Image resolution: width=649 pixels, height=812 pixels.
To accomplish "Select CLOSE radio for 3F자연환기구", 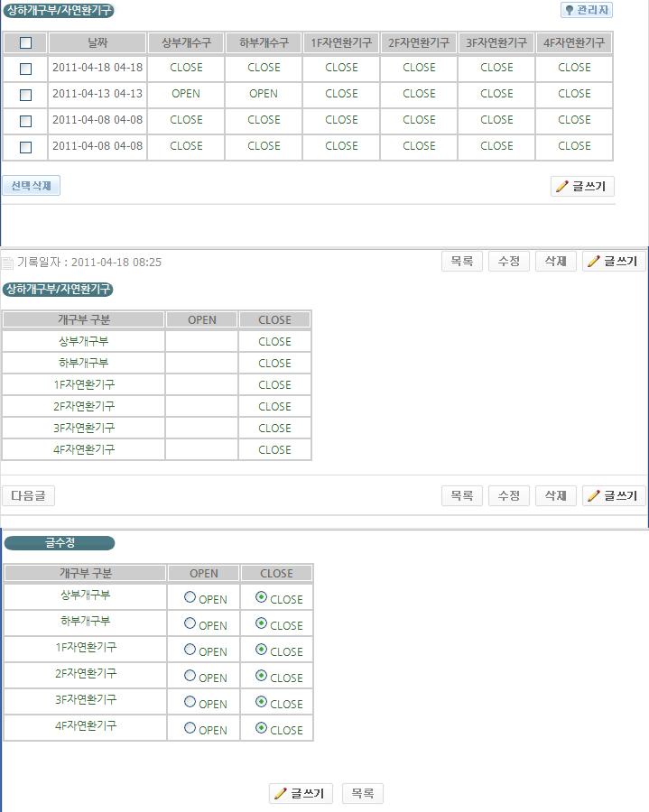I will click(261, 702).
